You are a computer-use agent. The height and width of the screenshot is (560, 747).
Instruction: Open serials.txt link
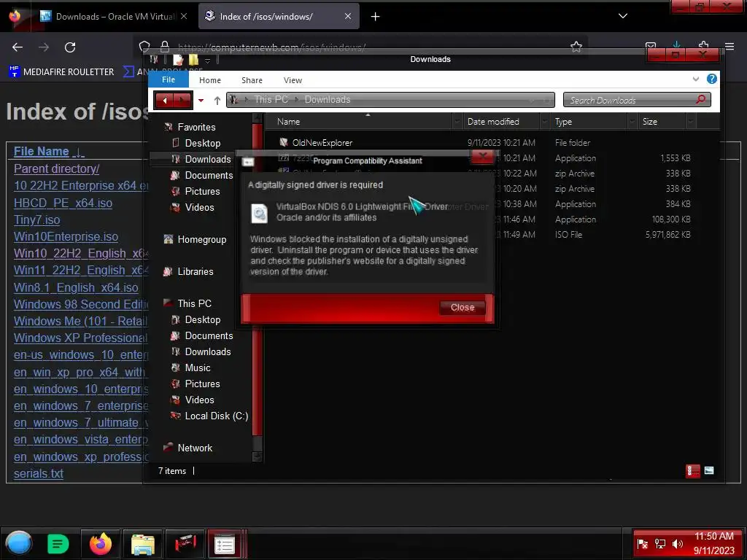(x=38, y=473)
